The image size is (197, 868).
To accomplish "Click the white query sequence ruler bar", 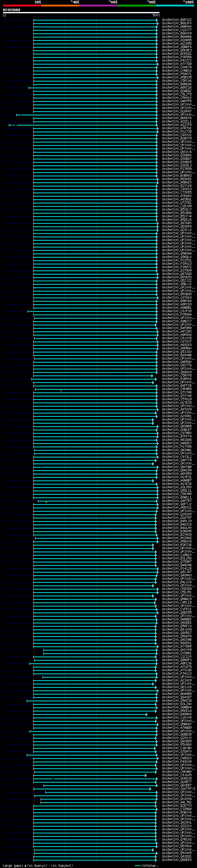I will pos(81,12).
